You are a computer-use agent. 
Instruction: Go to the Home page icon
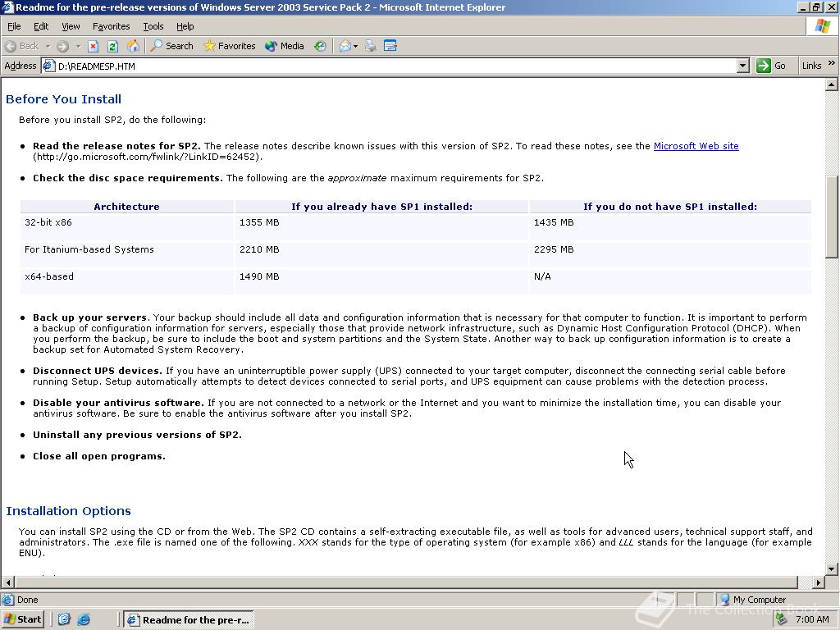pyautogui.click(x=133, y=46)
